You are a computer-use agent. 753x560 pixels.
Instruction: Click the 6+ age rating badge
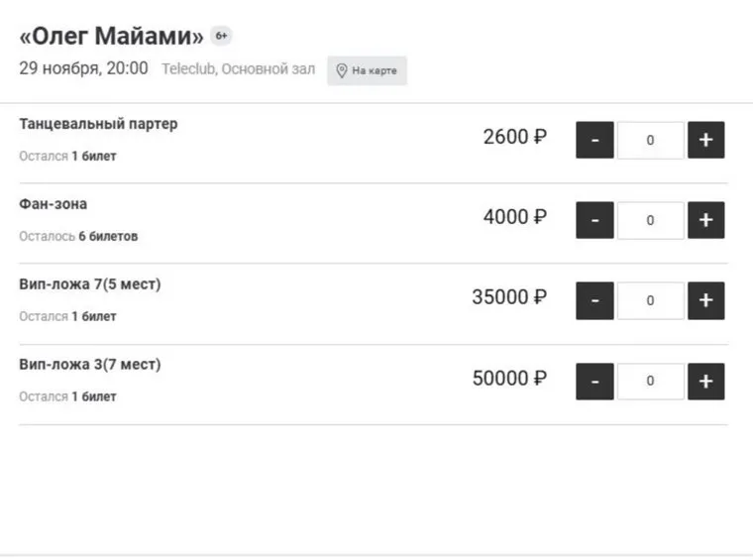(x=221, y=37)
